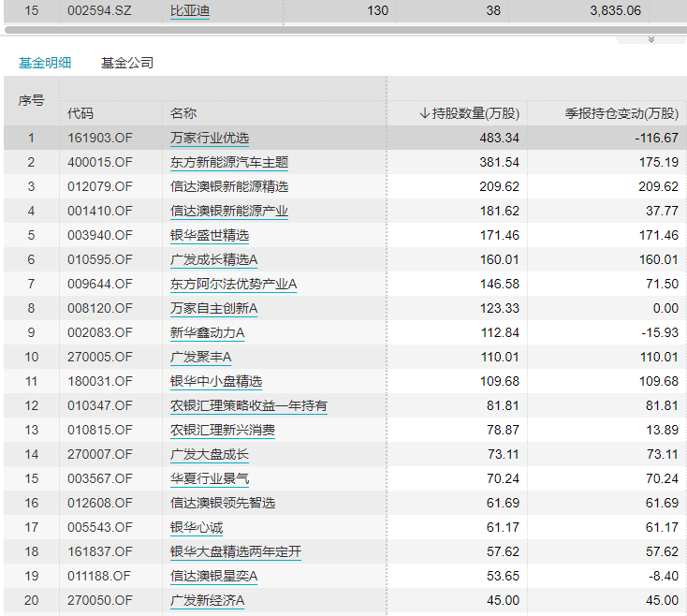Image resolution: width=687 pixels, height=616 pixels.
Task: Select code cell 400015.OF
Action: [100, 163]
